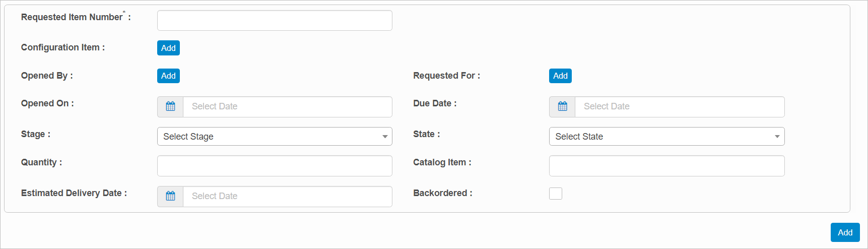The height and width of the screenshot is (249, 868).
Task: Click the State dropdown arrow
Action: 777,137
